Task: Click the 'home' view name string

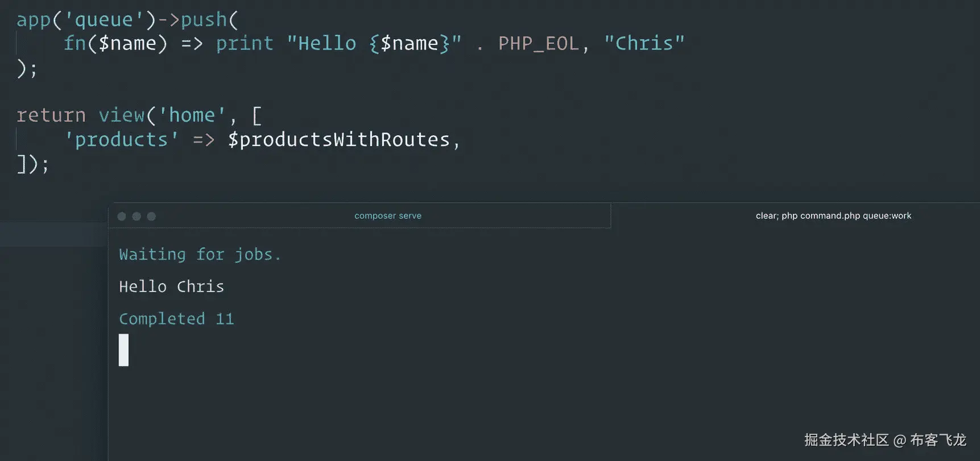Action: (x=192, y=115)
